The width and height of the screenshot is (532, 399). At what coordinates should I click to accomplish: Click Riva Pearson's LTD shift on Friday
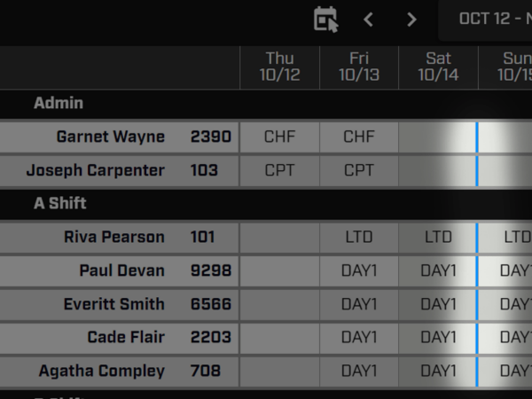(x=359, y=238)
